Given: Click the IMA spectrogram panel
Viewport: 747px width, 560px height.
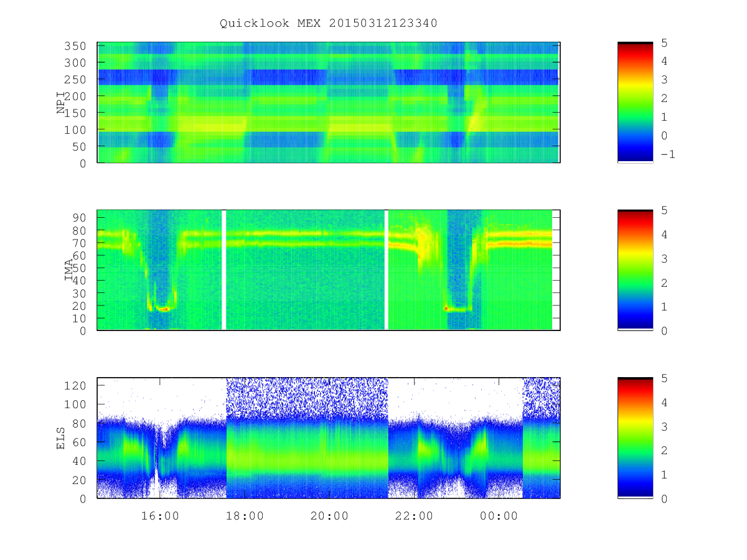Looking at the screenshot, I should tap(329, 270).
